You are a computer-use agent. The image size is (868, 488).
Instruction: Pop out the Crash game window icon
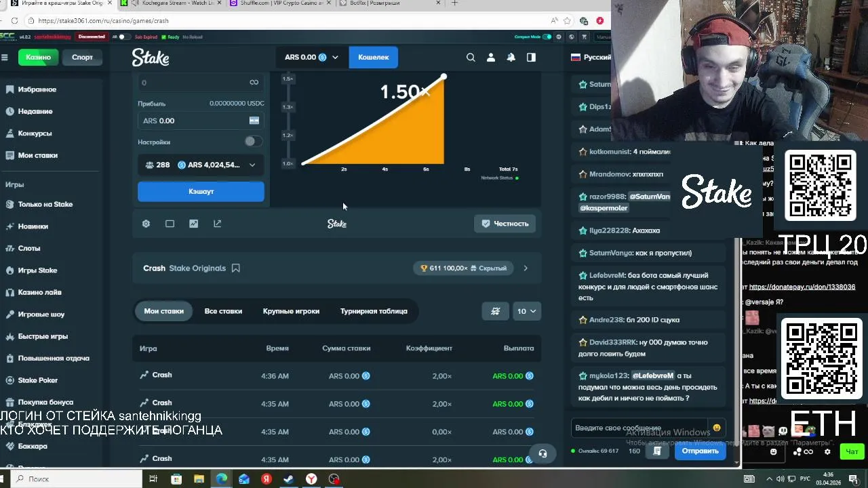coord(217,224)
